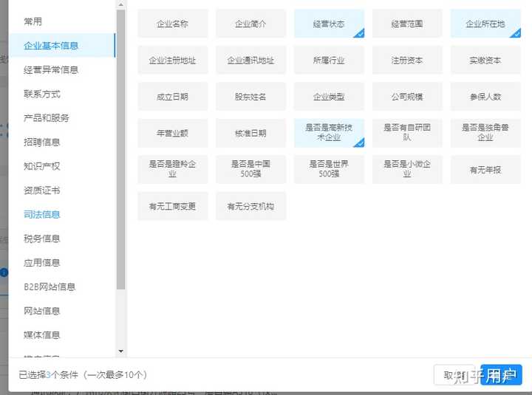Screen dimensions: 532x395
Task: Toggle the 企业简介 condition
Action: pos(250,24)
